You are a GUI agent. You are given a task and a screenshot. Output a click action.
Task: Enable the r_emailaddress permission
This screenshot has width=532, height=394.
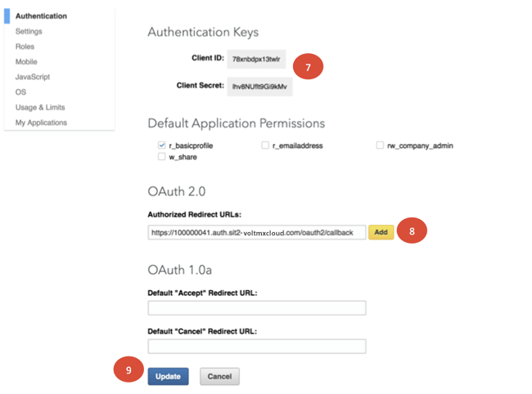265,146
